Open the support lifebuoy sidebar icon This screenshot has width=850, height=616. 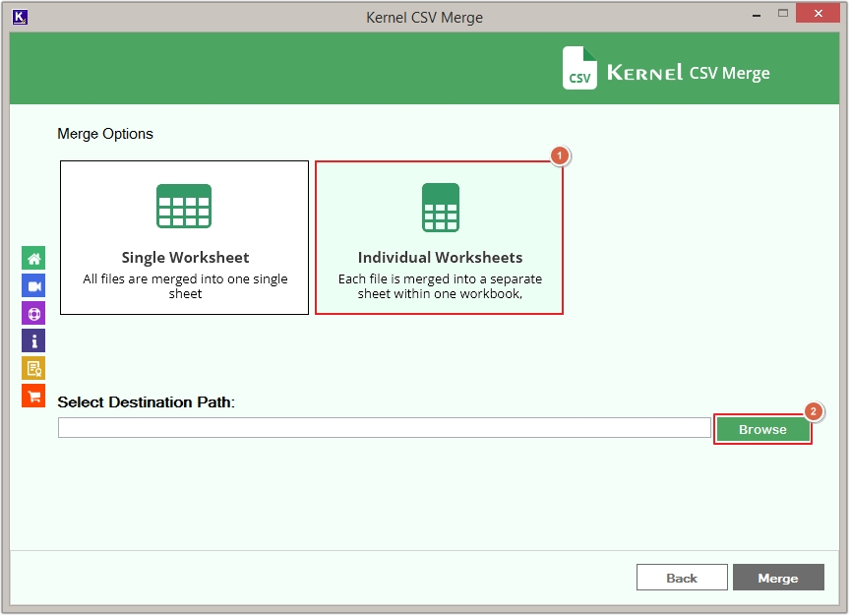coord(33,314)
